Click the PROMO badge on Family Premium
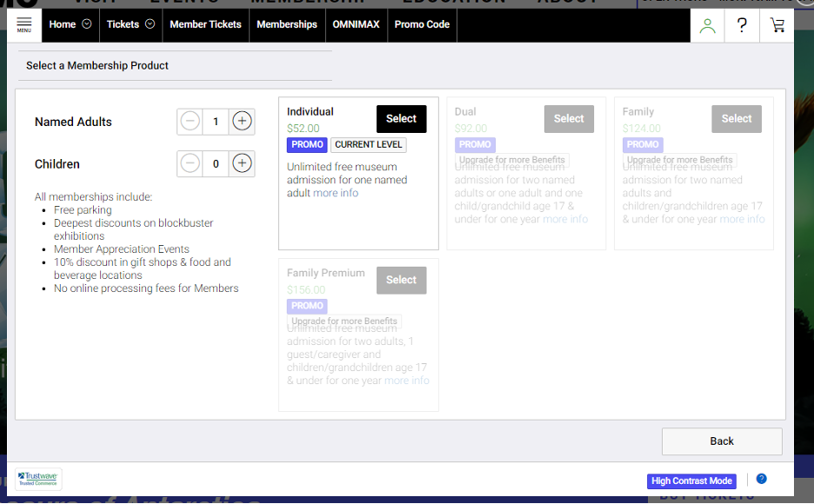 [x=307, y=306]
